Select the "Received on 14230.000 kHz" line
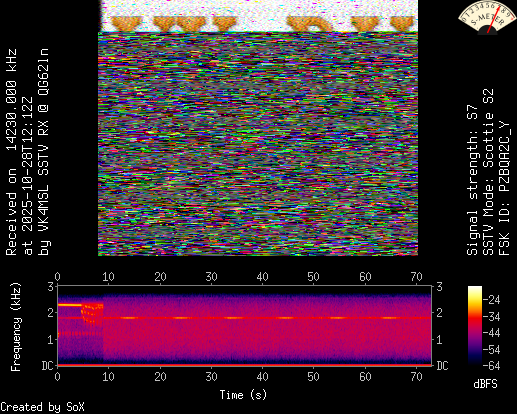This screenshot has width=517, height=414. pyautogui.click(x=12, y=152)
